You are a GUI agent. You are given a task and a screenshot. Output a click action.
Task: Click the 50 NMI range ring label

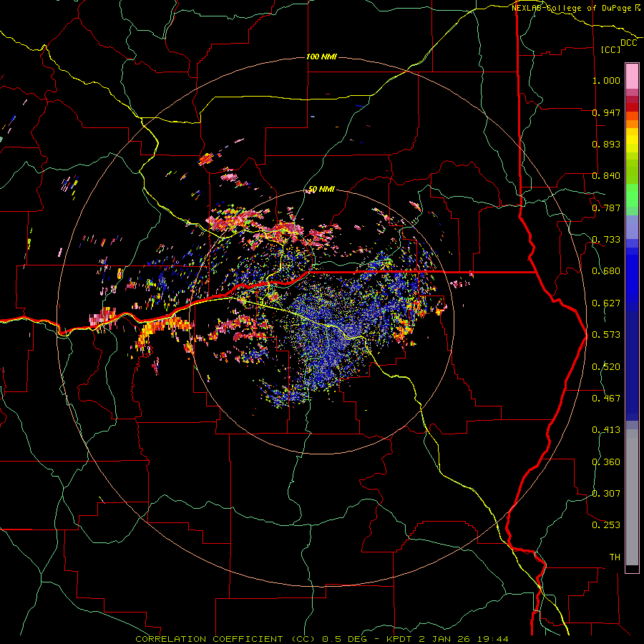pos(321,190)
